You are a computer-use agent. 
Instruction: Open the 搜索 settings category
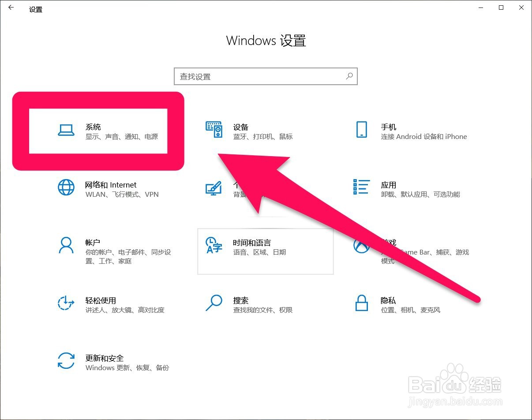pyautogui.click(x=266, y=304)
